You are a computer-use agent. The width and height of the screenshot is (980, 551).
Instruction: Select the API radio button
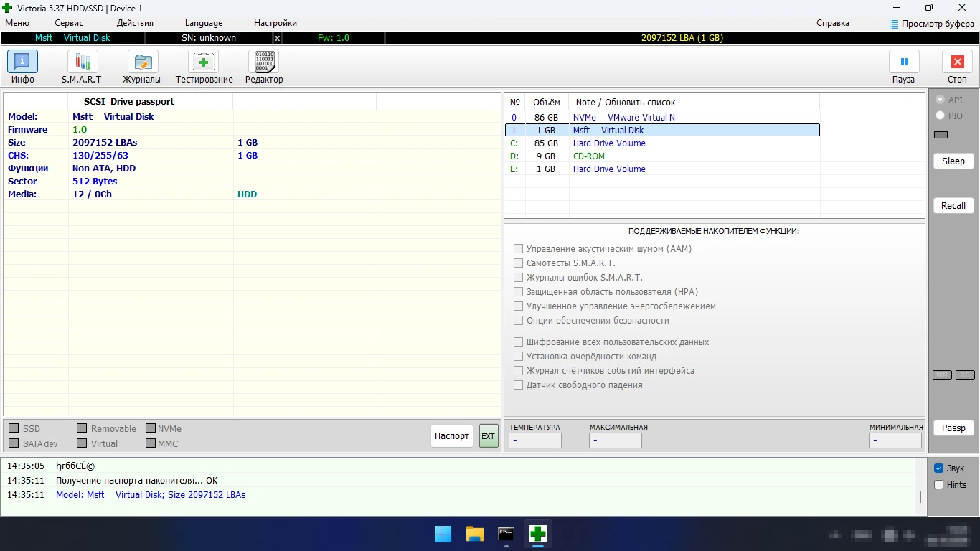[940, 100]
